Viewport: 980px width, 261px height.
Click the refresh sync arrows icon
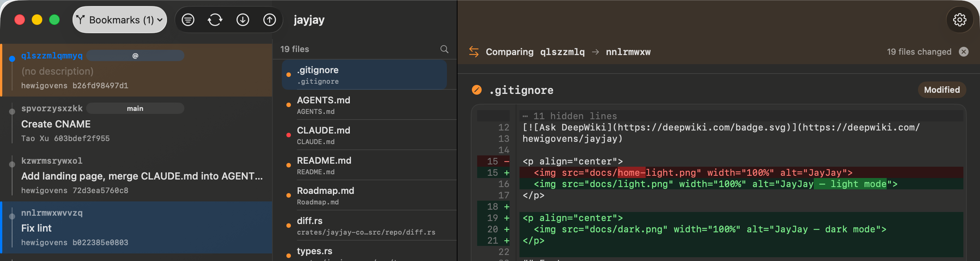tap(215, 20)
